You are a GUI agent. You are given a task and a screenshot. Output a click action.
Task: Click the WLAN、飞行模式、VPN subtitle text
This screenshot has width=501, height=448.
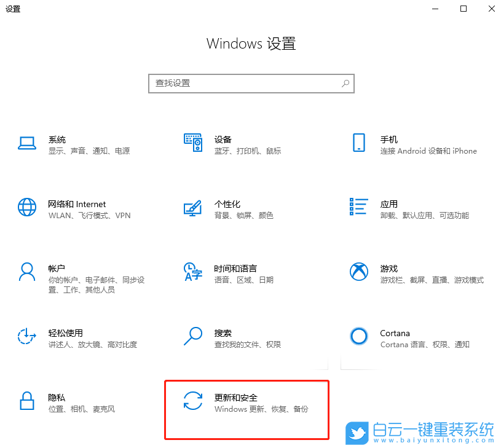(x=89, y=216)
